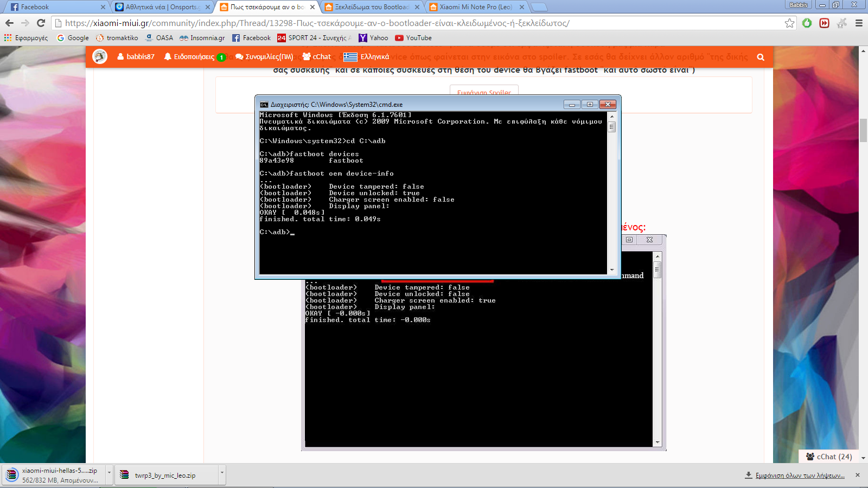Screen dimensions: 868x488
Task: Open the Chrome menu hamburger icon
Action: coord(859,23)
